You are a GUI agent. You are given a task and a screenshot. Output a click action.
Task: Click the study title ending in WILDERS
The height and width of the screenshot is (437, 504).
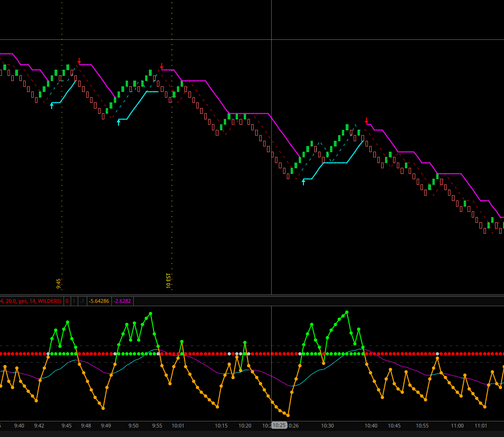(31, 301)
